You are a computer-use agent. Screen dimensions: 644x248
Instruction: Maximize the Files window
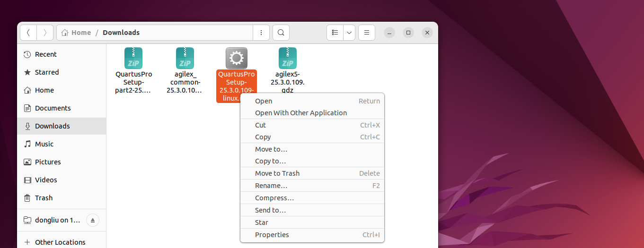408,33
